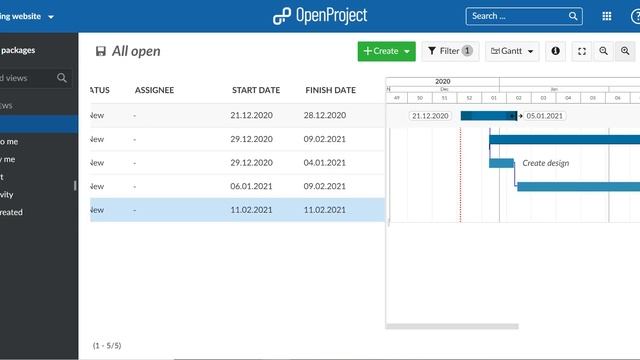
Task: Open the 'to me' sidebar view
Action: tap(9, 142)
